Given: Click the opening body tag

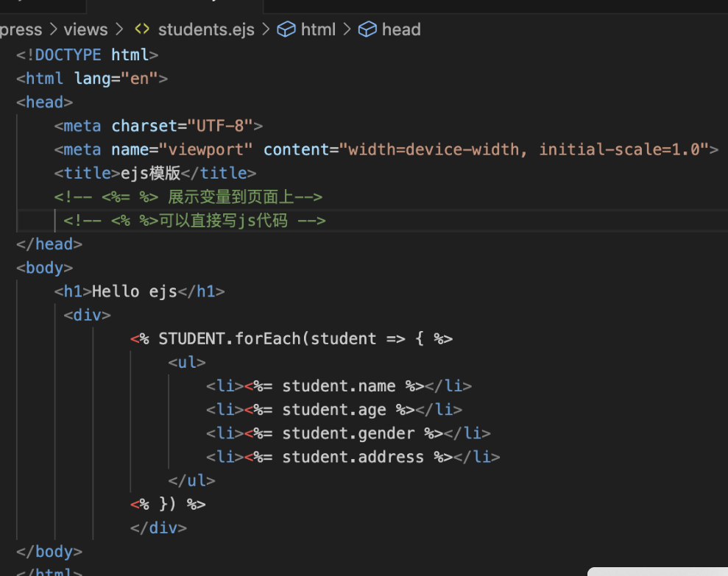Looking at the screenshot, I should [45, 268].
